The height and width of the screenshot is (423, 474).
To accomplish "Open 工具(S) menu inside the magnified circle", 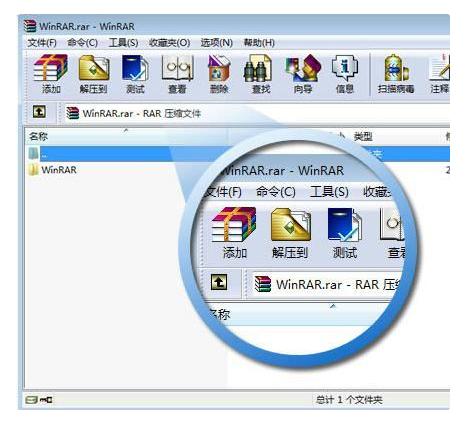I will [x=329, y=192].
